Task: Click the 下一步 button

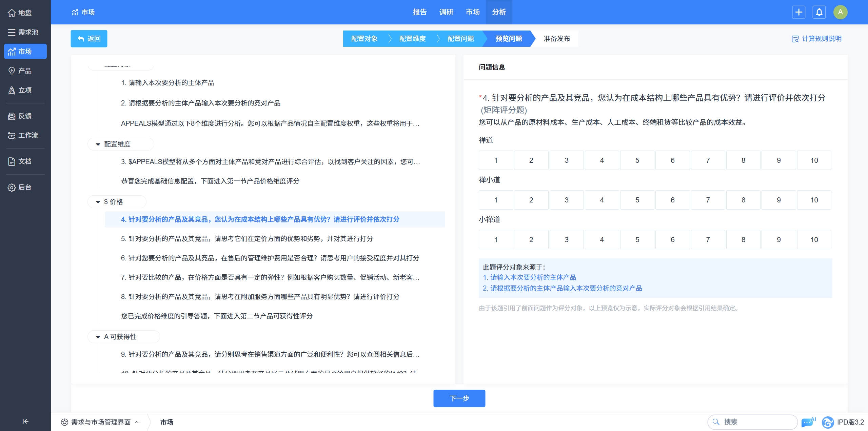Action: pyautogui.click(x=459, y=398)
